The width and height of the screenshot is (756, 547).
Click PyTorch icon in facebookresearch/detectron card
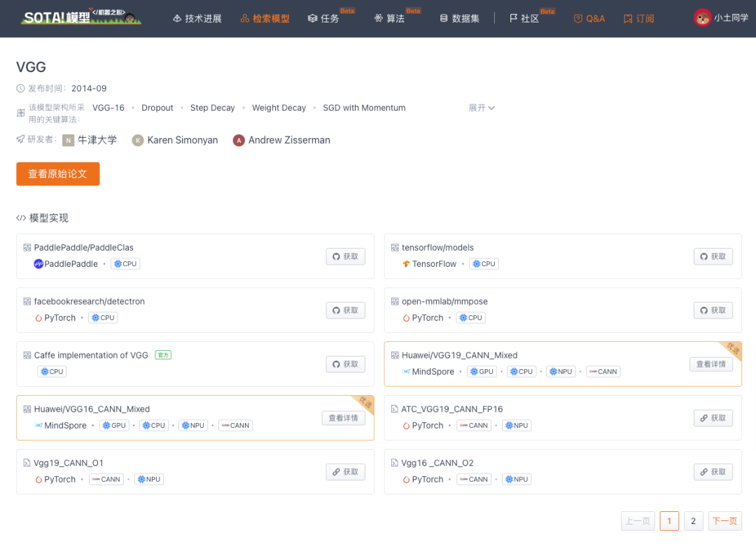(38, 318)
